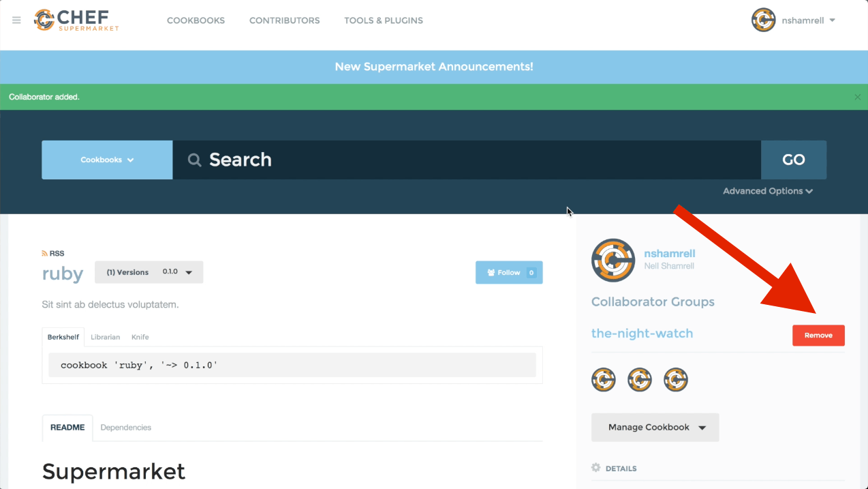The height and width of the screenshot is (489, 868).
Task: Switch to the Dependencies tab
Action: tap(125, 428)
